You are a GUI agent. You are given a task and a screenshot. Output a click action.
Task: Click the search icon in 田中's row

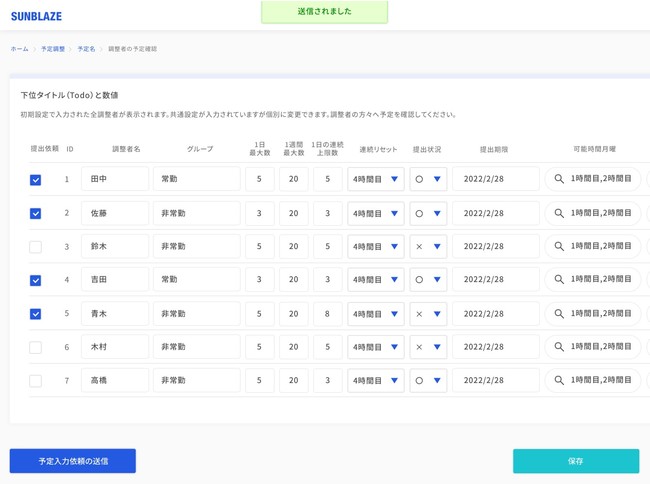[560, 180]
